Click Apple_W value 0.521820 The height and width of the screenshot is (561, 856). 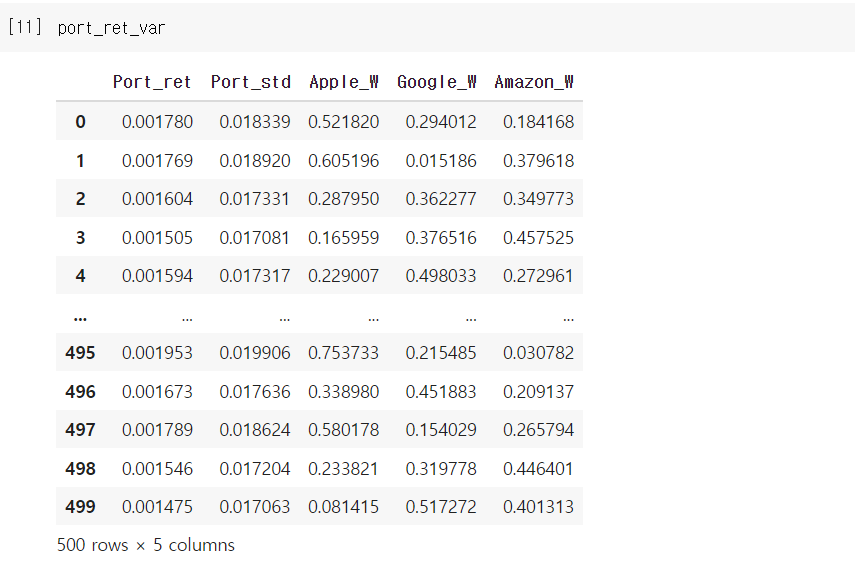(343, 122)
